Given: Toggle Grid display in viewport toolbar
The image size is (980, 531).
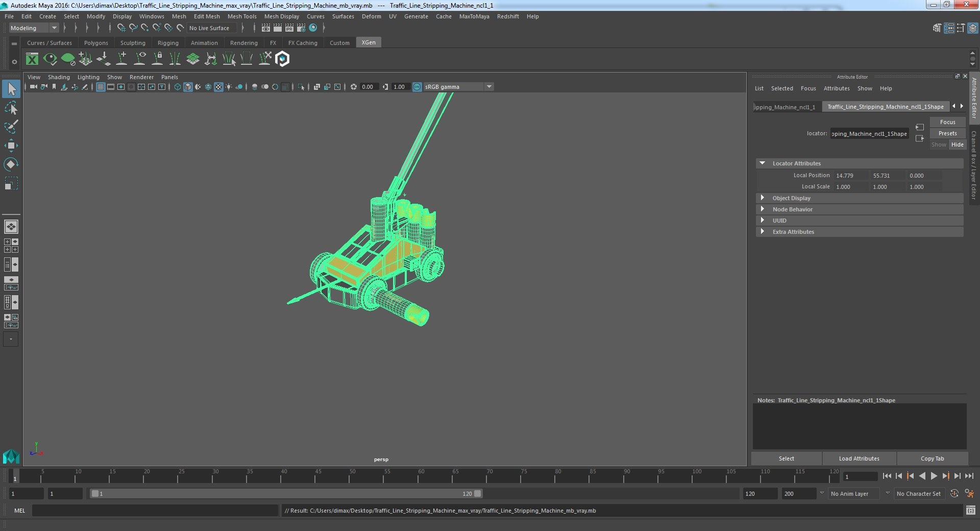Looking at the screenshot, I should [x=101, y=87].
